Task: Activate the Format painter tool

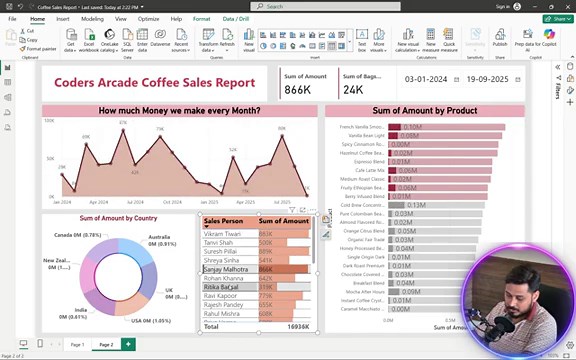Action: (x=38, y=48)
